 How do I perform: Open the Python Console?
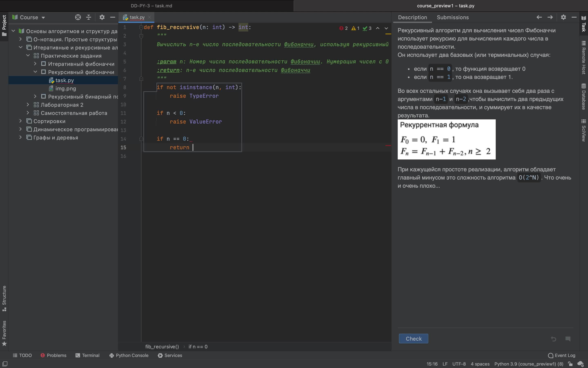(x=129, y=355)
